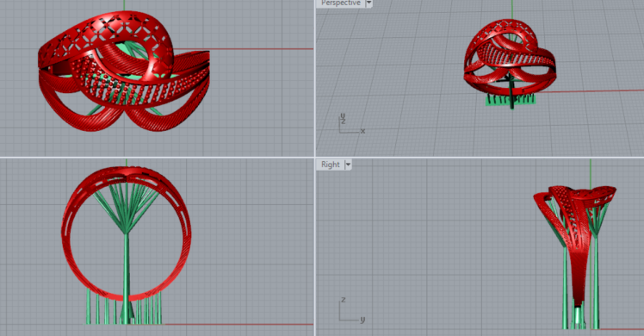Select the red ring model in Perspective viewport

coord(510,58)
